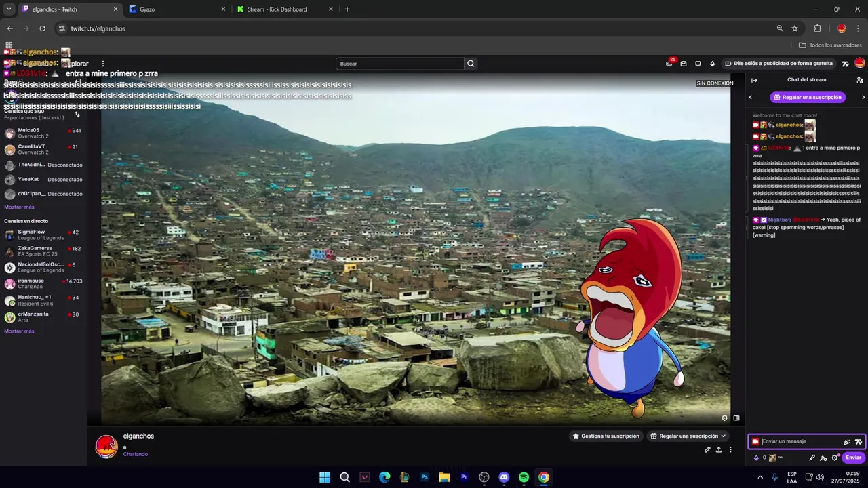The image size is (868, 488).
Task: Select TheMidni... offline channel in sidebar
Action: [x=43, y=165]
